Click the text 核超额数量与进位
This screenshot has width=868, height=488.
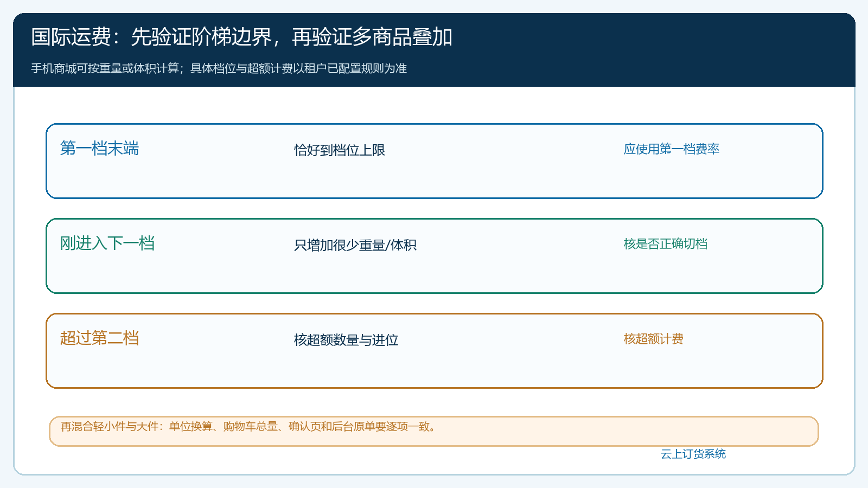[346, 340]
